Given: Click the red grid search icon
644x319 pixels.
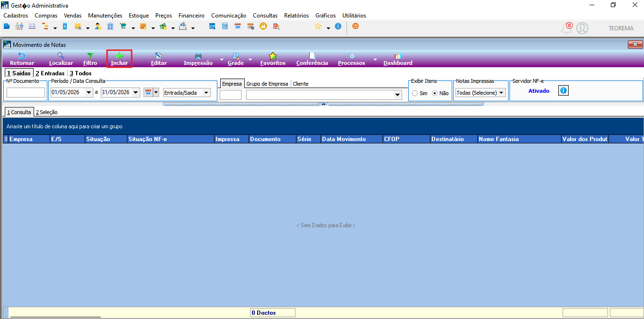Looking at the screenshot, I should coord(276,27).
